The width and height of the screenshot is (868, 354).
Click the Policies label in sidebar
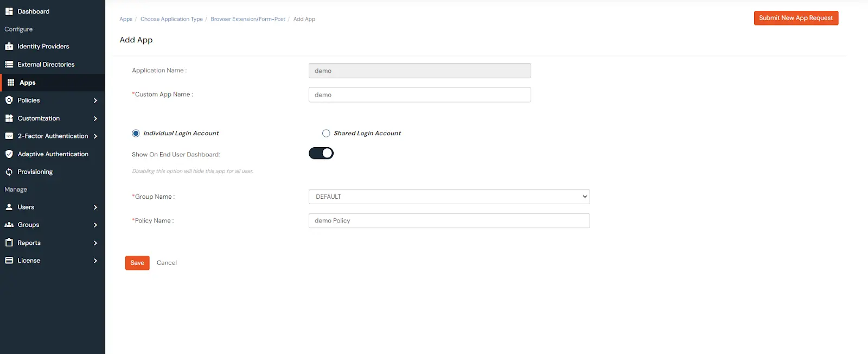pos(29,100)
